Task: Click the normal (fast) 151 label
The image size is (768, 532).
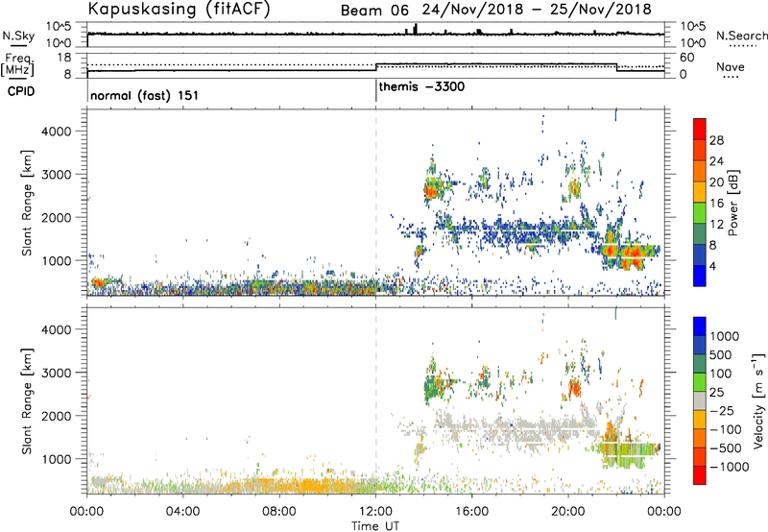Action: click(x=145, y=95)
